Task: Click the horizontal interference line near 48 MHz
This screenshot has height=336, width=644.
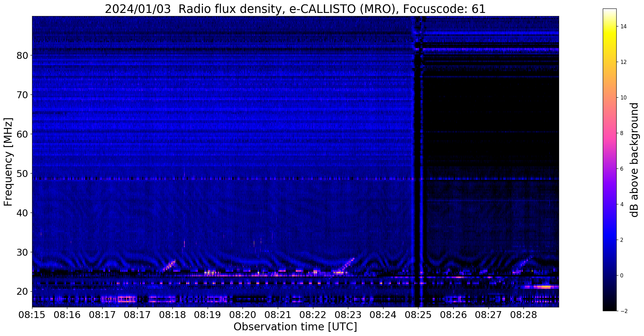Action: pyautogui.click(x=295, y=179)
